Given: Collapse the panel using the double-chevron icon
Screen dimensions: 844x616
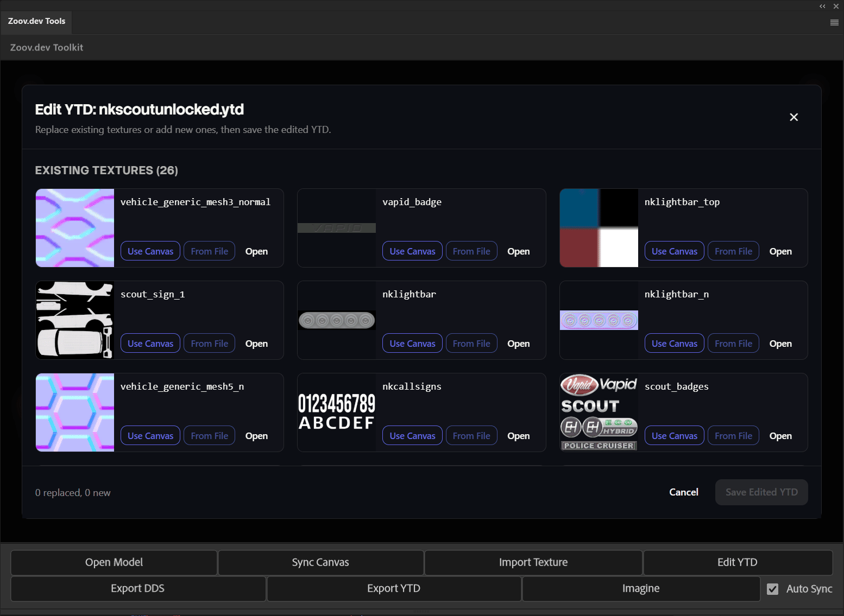Looking at the screenshot, I should point(822,7).
